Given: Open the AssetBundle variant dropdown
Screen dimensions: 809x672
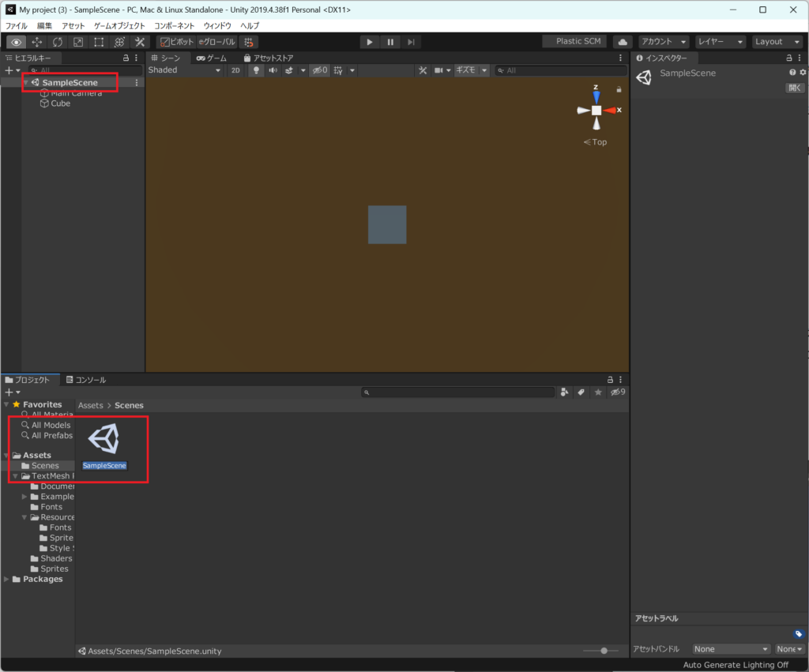Looking at the screenshot, I should [x=789, y=649].
